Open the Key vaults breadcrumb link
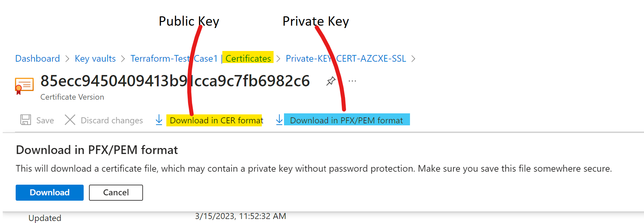The height and width of the screenshot is (223, 644). point(95,58)
